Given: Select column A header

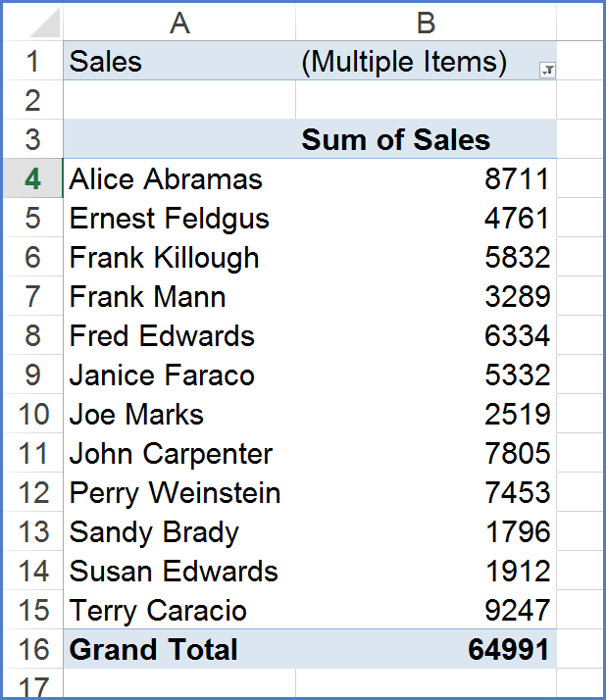Looking at the screenshot, I should (179, 23).
